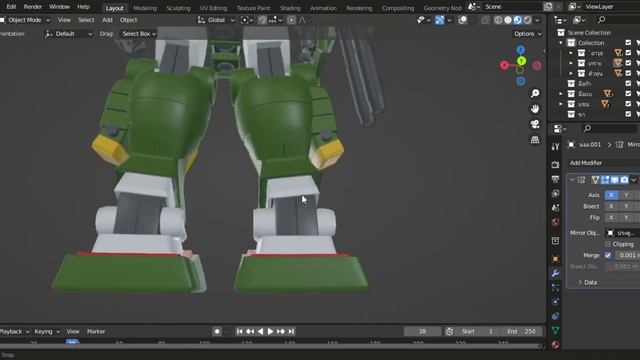This screenshot has height=360, width=640.
Task: Enable the mirror Axis X button
Action: pos(611,195)
